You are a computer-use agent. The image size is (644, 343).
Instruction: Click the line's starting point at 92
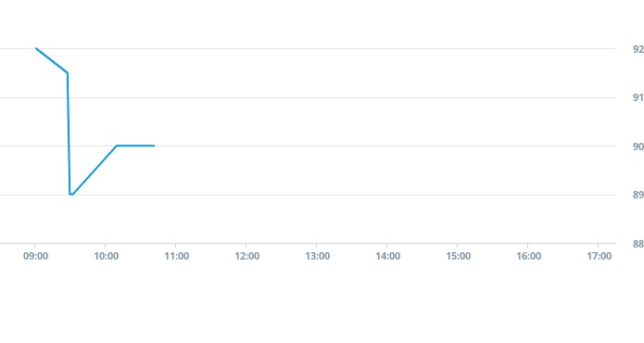(x=36, y=48)
